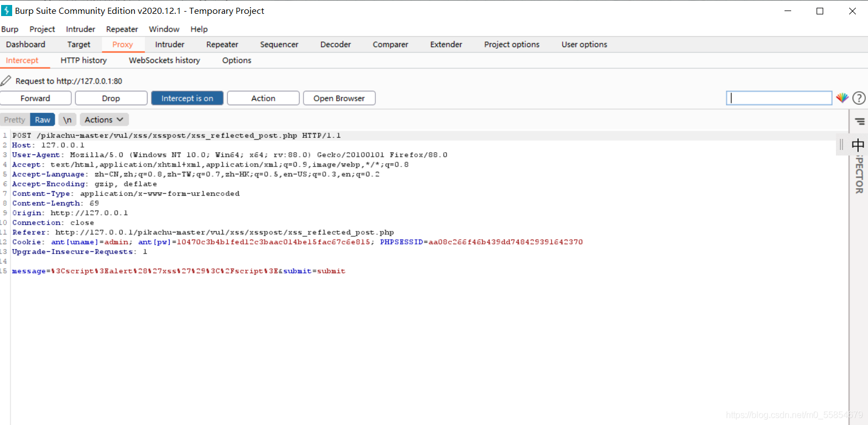This screenshot has height=425, width=868.
Task: Click the Accept-Encoding header line
Action: pos(85,184)
